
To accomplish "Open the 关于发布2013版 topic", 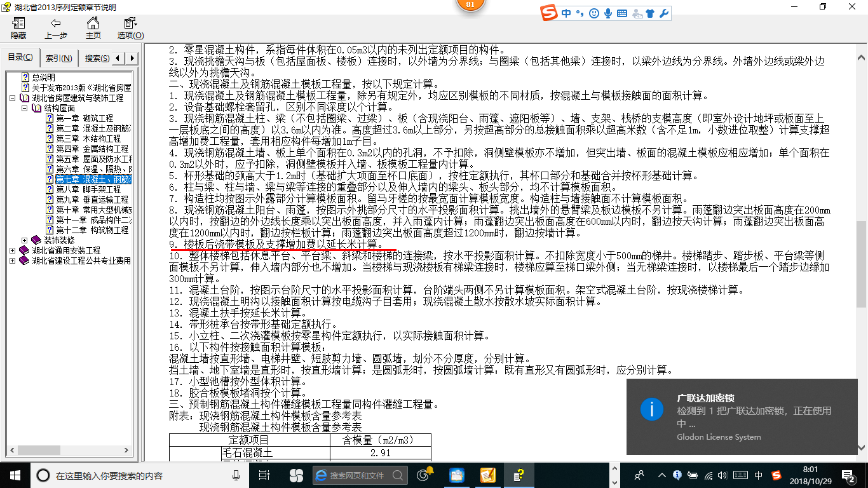I will 81,88.
